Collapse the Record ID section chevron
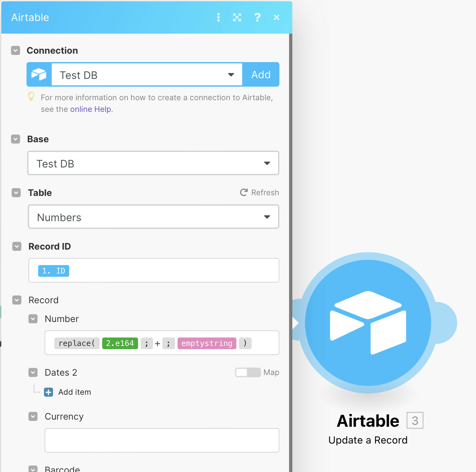 [x=17, y=246]
